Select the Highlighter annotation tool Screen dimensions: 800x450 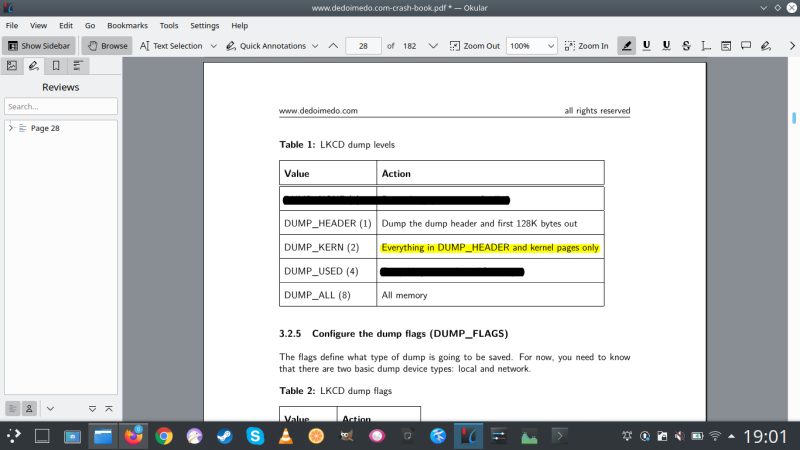click(x=627, y=46)
